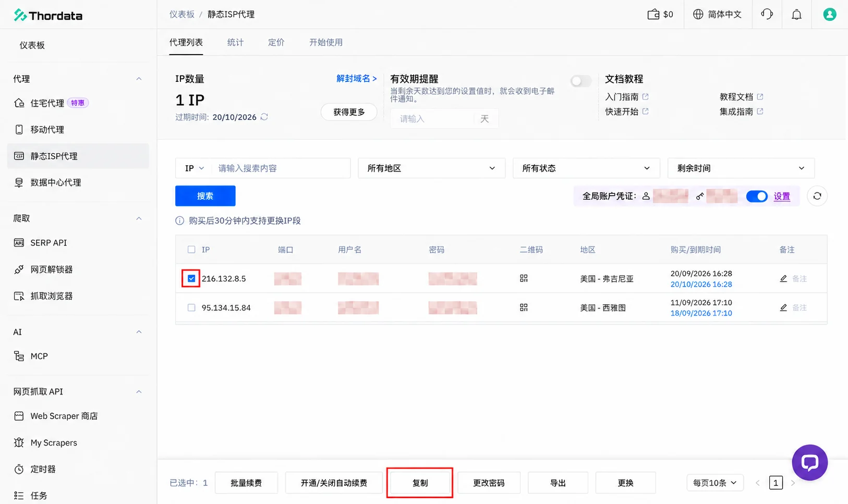Toggle the 全局账户凭证 switch
Viewport: 848px width, 504px height.
coord(757,196)
